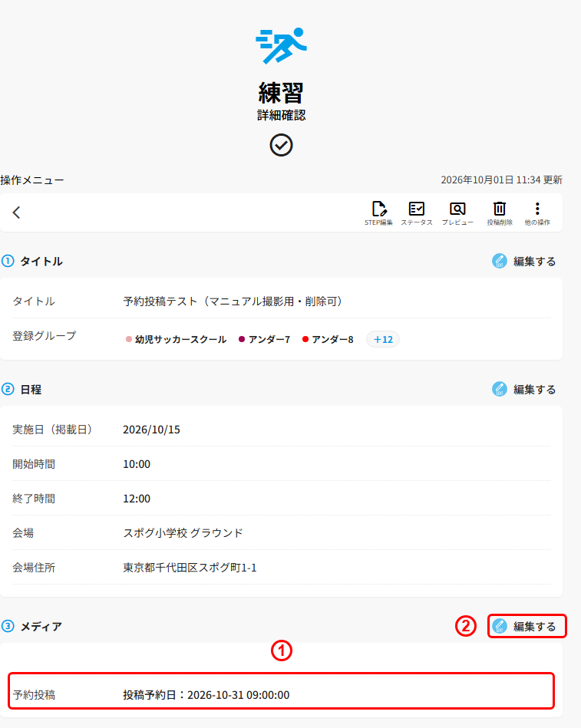The height and width of the screenshot is (728, 581).
Task: Open プレビュー with the magnifier icon
Action: coord(457,213)
